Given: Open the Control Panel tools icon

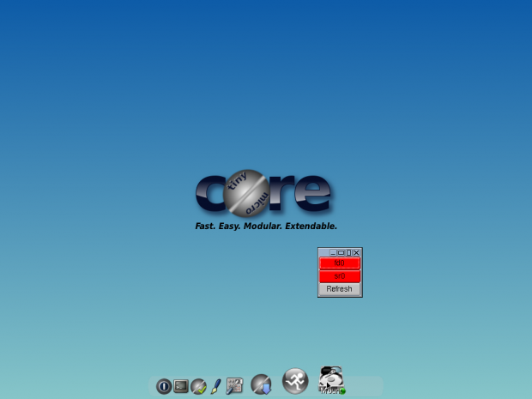Looking at the screenshot, I should tap(234, 386).
